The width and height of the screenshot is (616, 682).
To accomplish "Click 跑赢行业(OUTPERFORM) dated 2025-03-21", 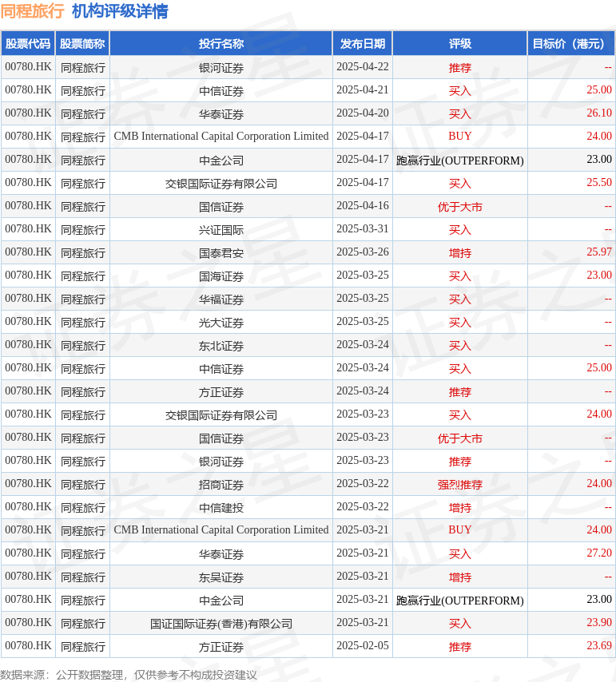I will 460,601.
